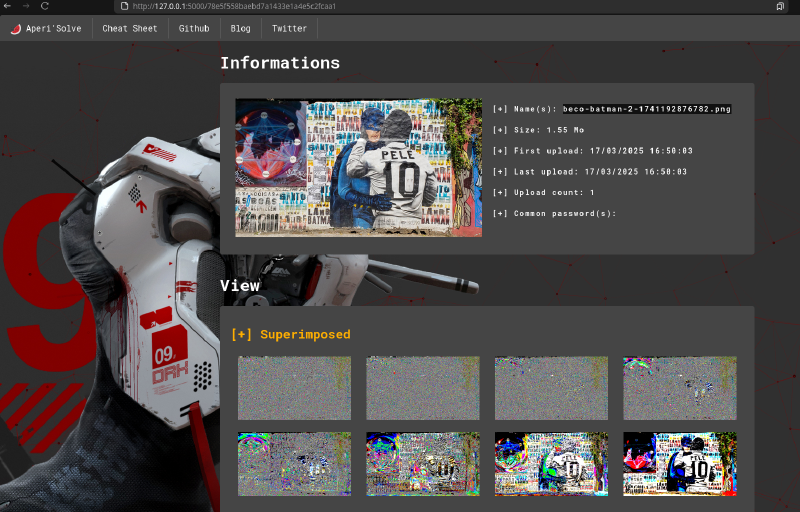The height and width of the screenshot is (512, 800).
Task: Open the Blog page link
Action: tap(240, 29)
